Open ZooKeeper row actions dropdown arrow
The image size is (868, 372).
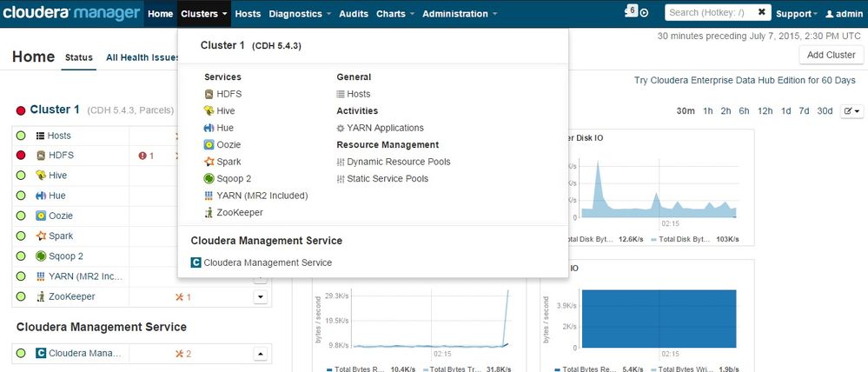coord(260,297)
